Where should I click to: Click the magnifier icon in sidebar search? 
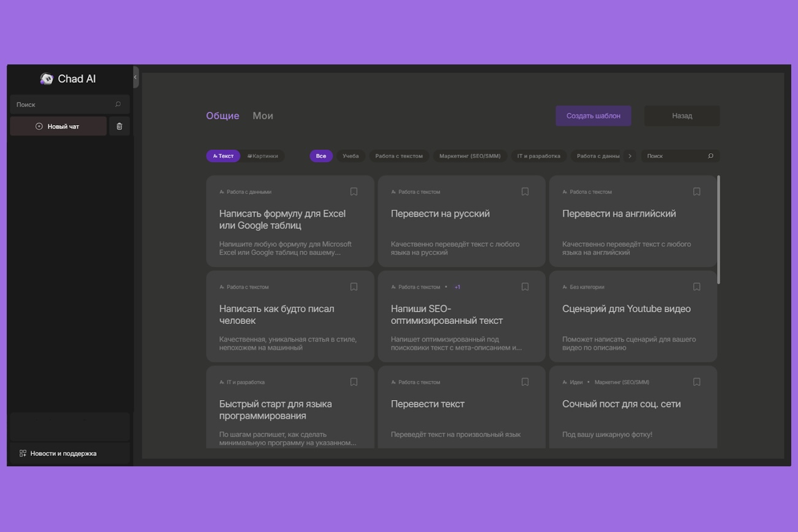tap(118, 104)
